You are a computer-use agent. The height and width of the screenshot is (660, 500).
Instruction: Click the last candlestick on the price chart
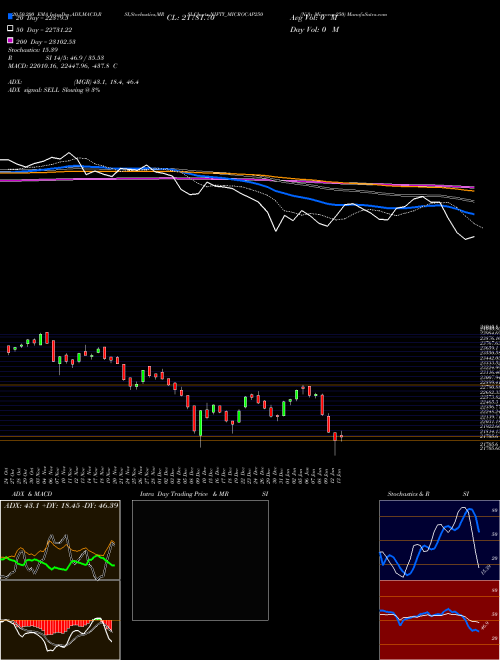click(x=341, y=436)
